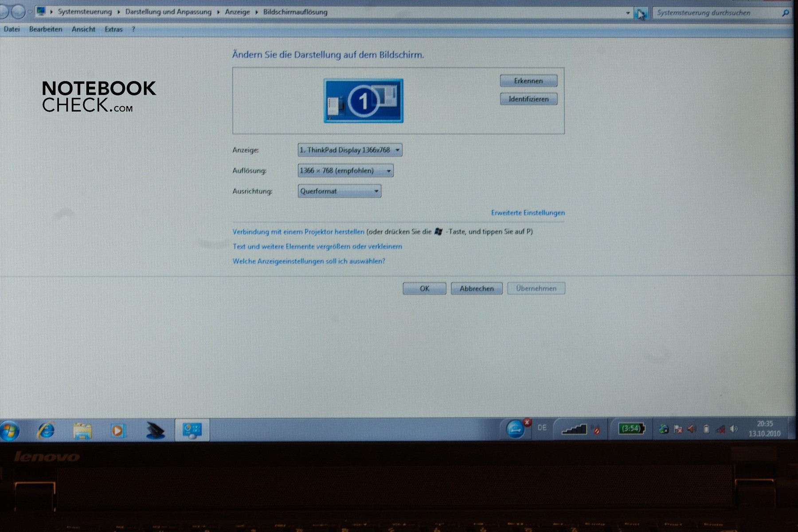
Task: Click the Show Desktop strip beside the clock
Action: point(792,429)
